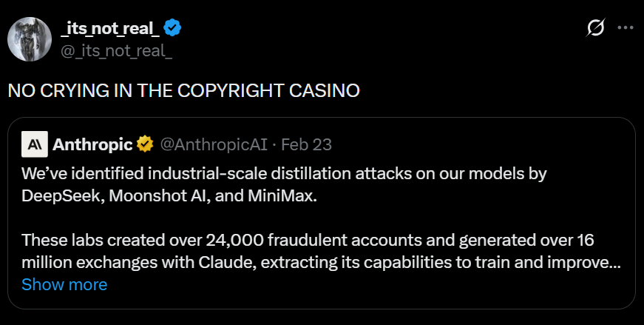
Task: Open the _its_not_real_ profile picture
Action: pos(30,38)
